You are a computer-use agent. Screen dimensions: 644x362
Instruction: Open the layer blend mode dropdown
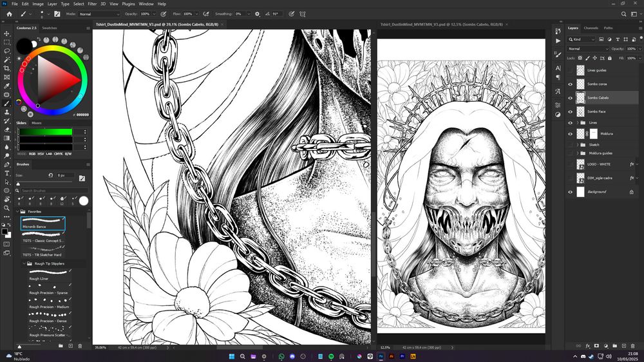588,49
